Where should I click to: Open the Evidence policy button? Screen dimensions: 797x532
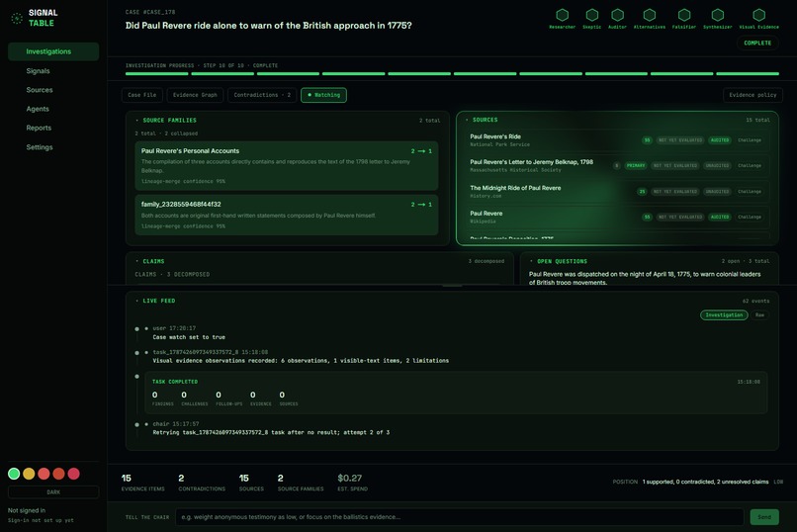tap(753, 95)
